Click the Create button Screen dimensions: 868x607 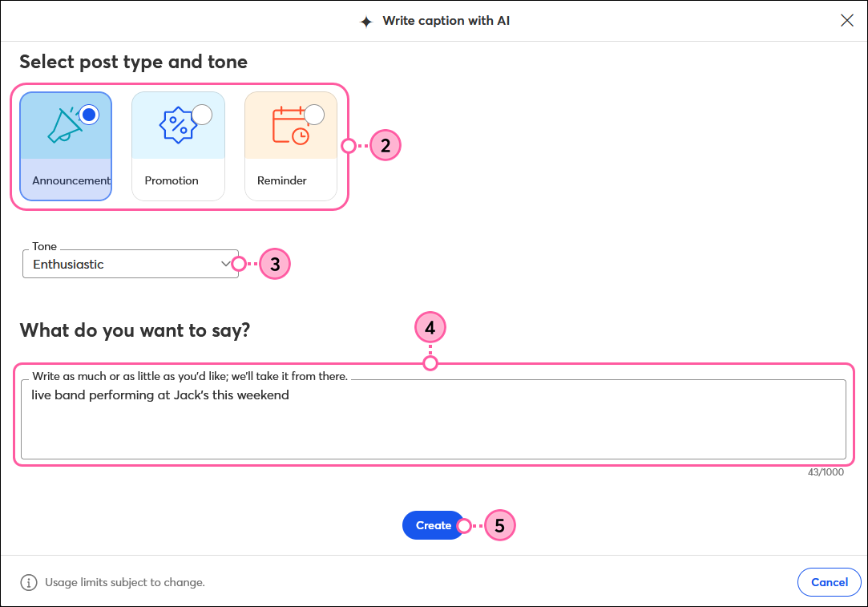coord(434,525)
